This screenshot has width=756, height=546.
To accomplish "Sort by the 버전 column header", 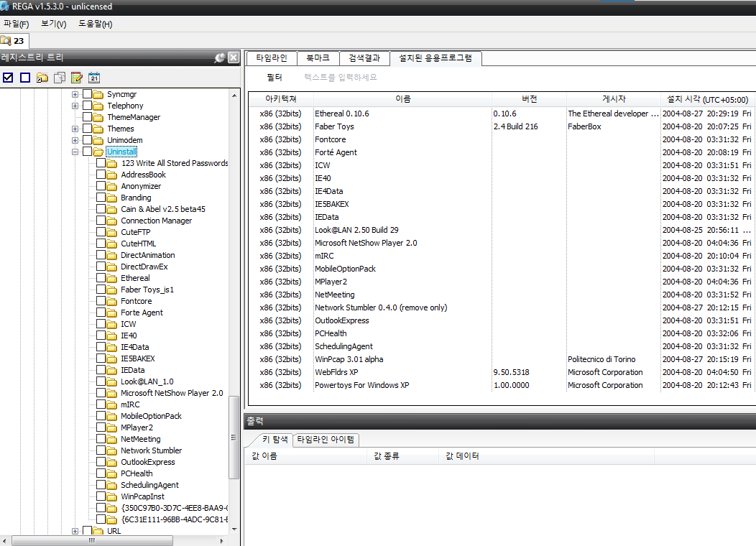I will pyautogui.click(x=529, y=99).
